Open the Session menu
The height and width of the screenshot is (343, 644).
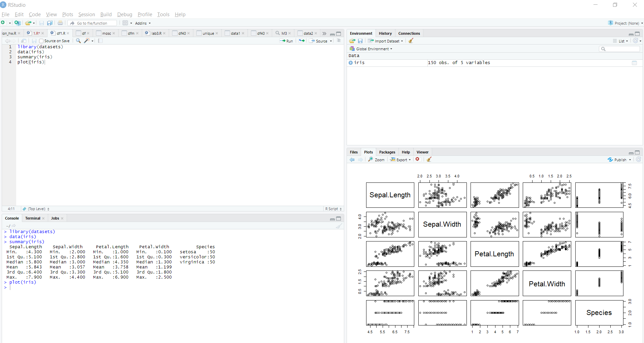[x=87, y=15]
